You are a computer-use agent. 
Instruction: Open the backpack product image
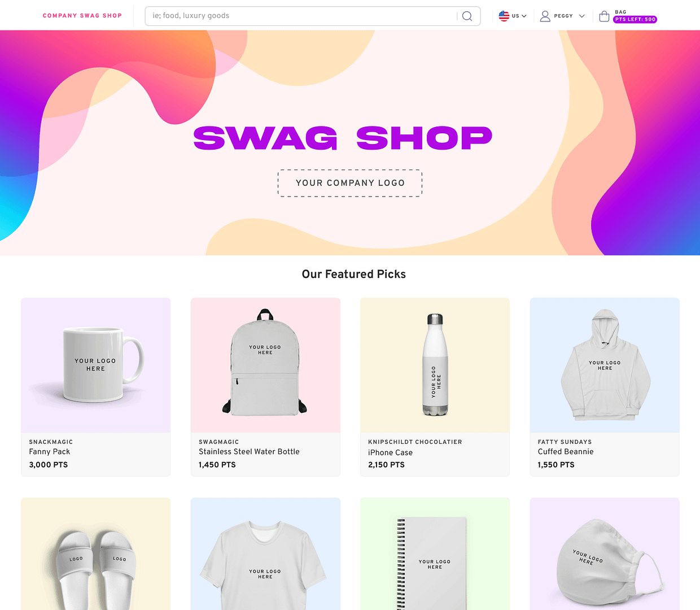point(265,365)
